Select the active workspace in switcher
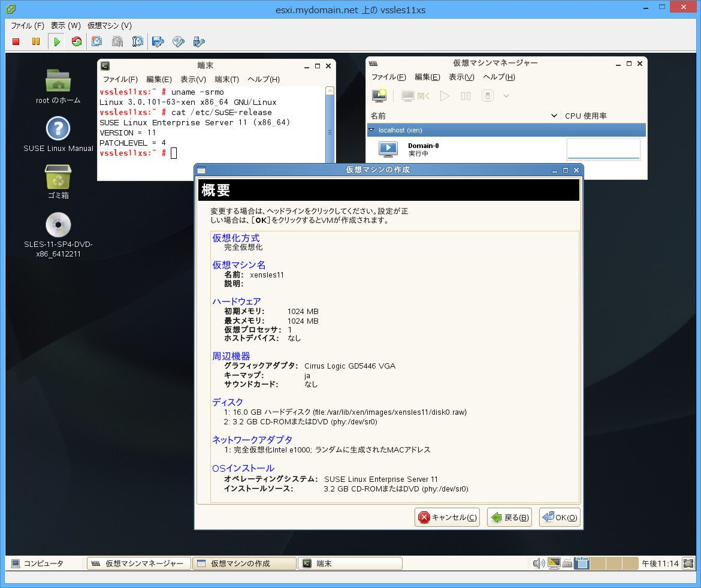Image resolution: width=701 pixels, height=588 pixels. pos(582,563)
